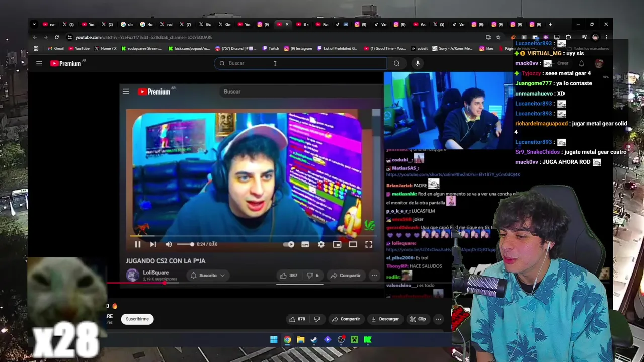
Task: Open the LoliSquare channel name link
Action: pos(155,273)
